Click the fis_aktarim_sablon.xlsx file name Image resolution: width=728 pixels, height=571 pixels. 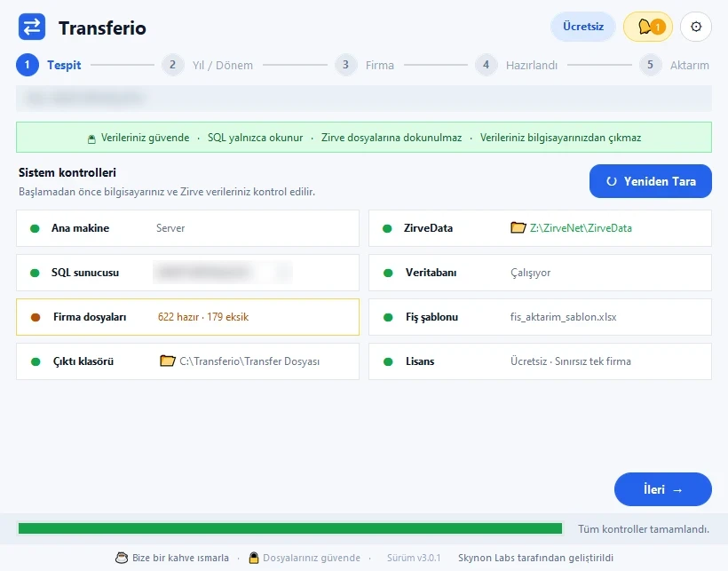(563, 317)
